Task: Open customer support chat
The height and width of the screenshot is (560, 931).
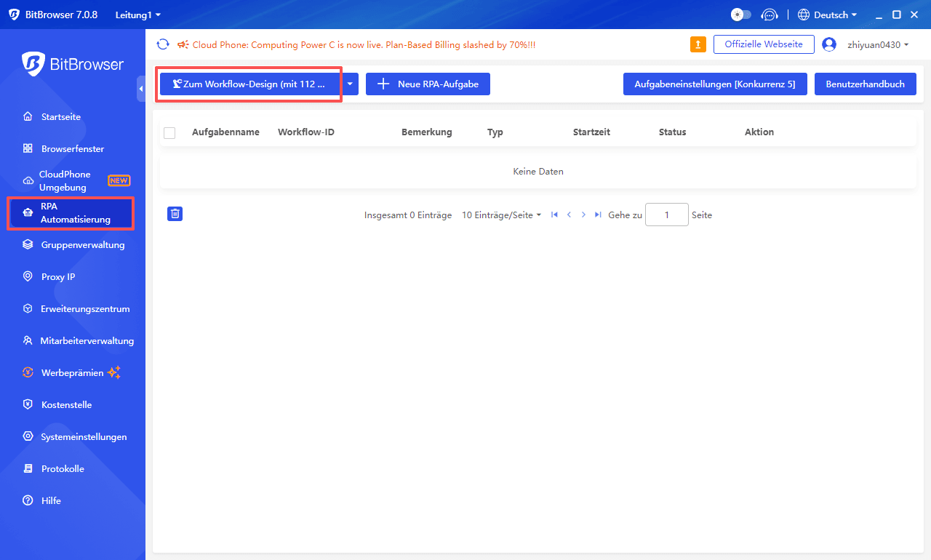Action: [770, 15]
